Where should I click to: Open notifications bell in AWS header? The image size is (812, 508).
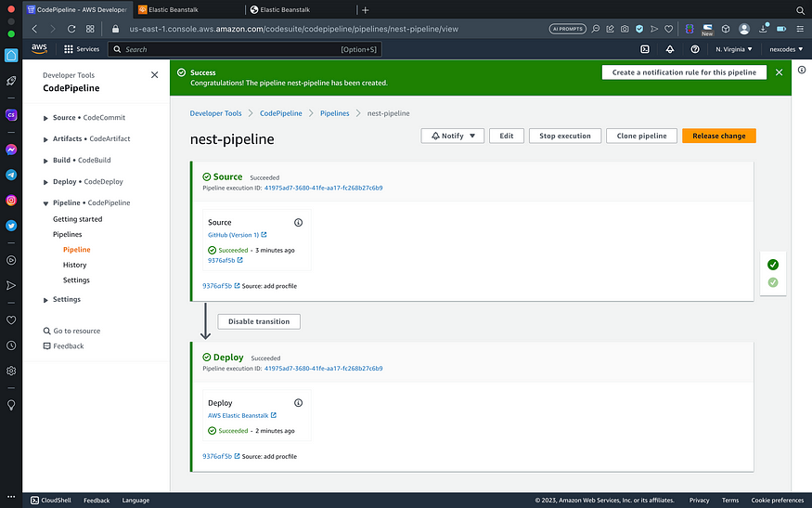tap(670, 49)
